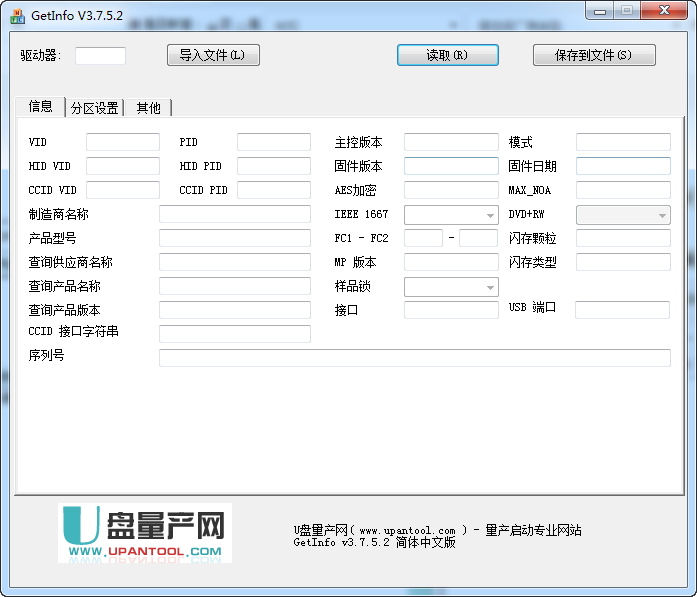This screenshot has height=597, width=697.
Task: Open the 分区设置 tab
Action: click(x=95, y=108)
